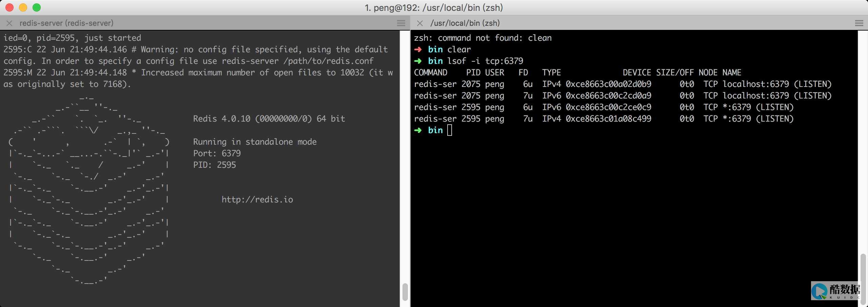Click the NAME column header
Viewport: 868px width, 307px height.
point(732,72)
